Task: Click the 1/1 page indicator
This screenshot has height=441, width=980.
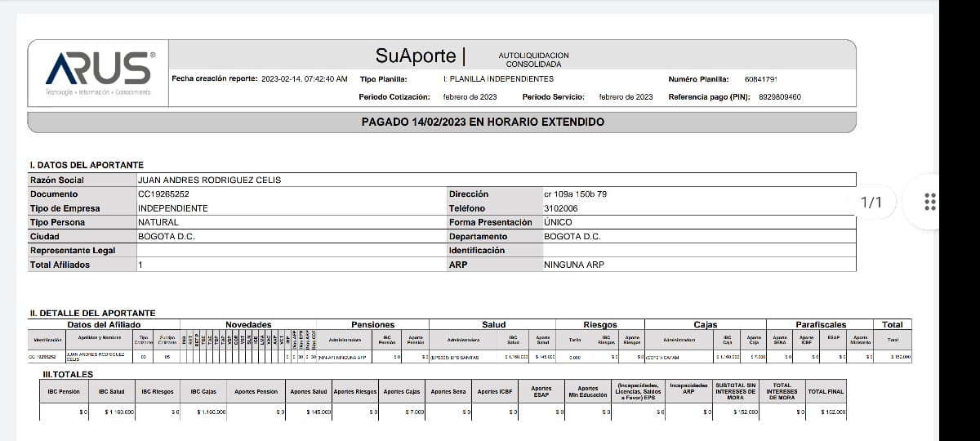Action: click(x=871, y=202)
